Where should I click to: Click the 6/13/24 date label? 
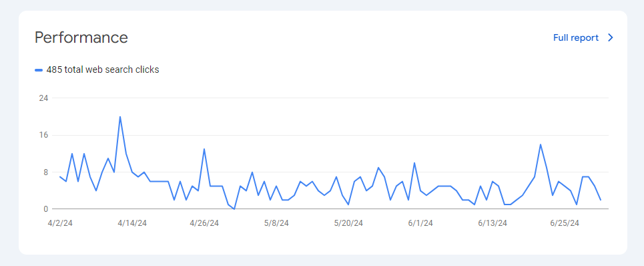pos(493,223)
